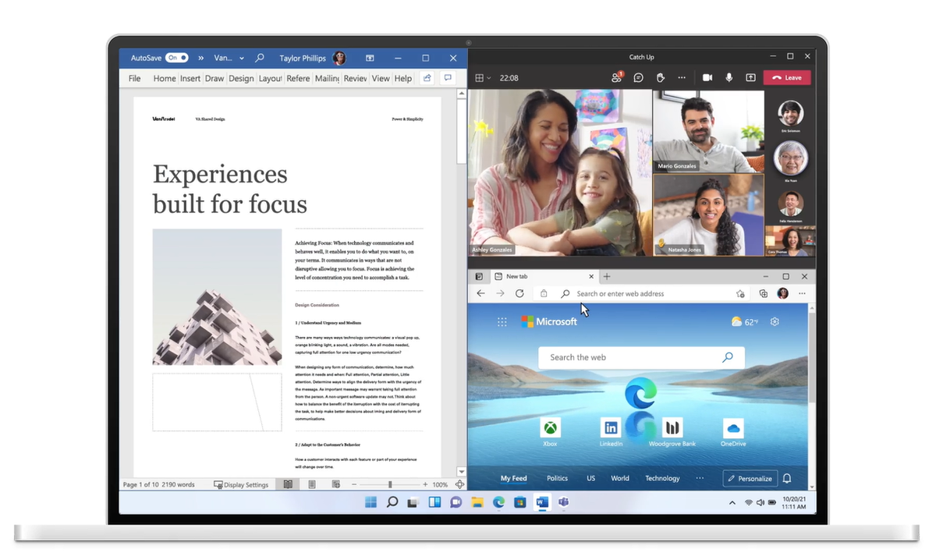936x560 pixels.
Task: Click the 'Page 1 of 10' status text
Action: (x=140, y=484)
